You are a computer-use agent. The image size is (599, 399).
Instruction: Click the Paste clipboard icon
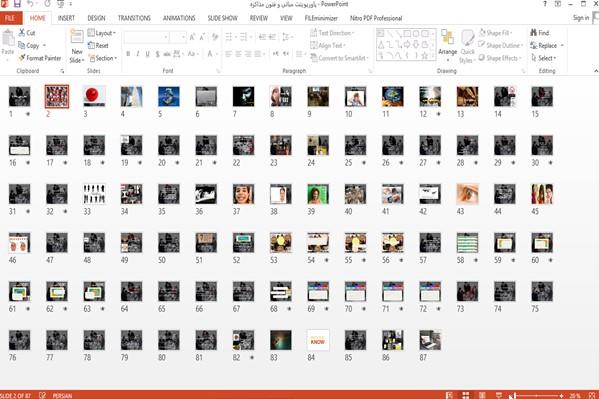tap(8, 38)
